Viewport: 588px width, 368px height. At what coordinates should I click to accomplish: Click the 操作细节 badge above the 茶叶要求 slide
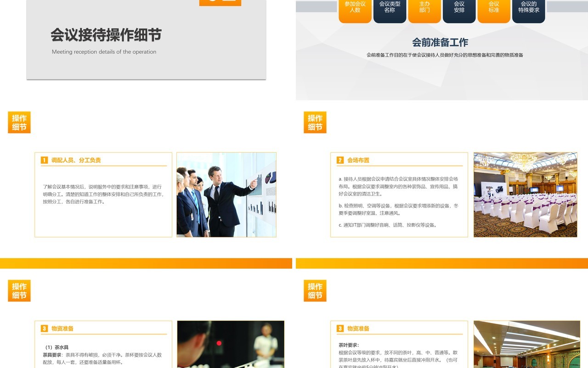click(x=315, y=291)
